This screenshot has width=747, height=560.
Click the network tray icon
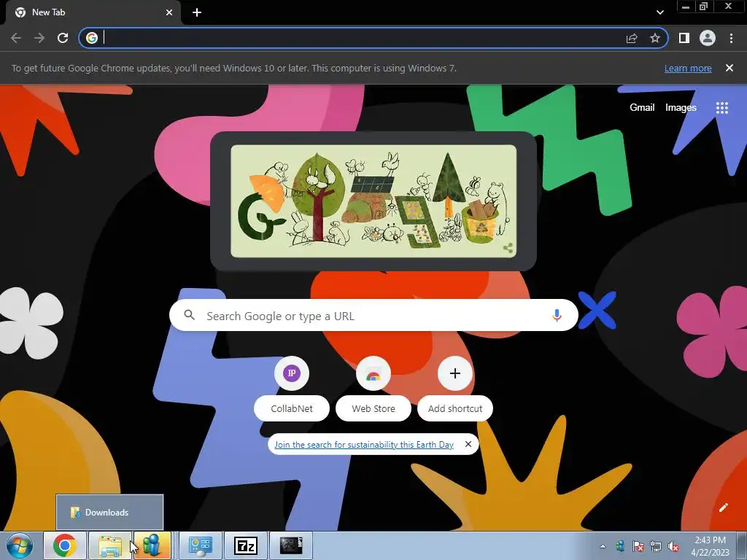pyautogui.click(x=656, y=546)
